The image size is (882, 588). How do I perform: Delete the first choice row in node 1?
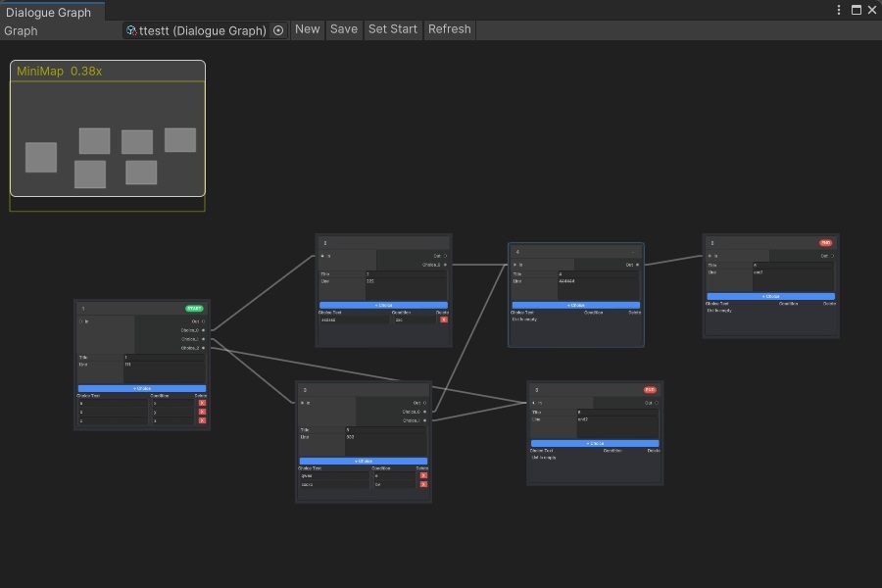[202, 403]
